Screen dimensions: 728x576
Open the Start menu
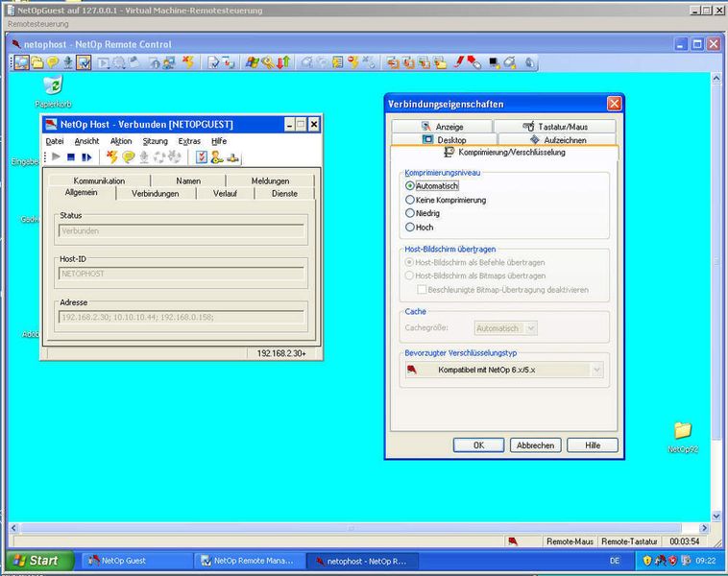click(40, 561)
